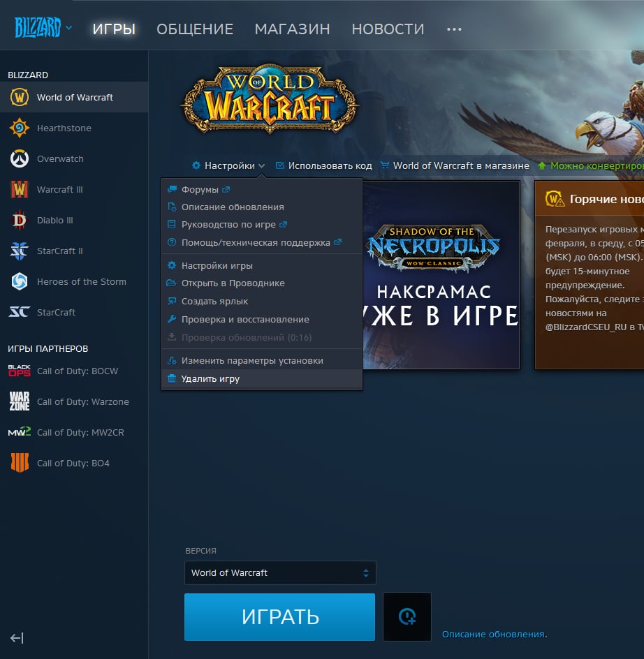This screenshot has width=644, height=659.
Task: Open Call of Duty: MW2CR icon
Action: click(20, 432)
